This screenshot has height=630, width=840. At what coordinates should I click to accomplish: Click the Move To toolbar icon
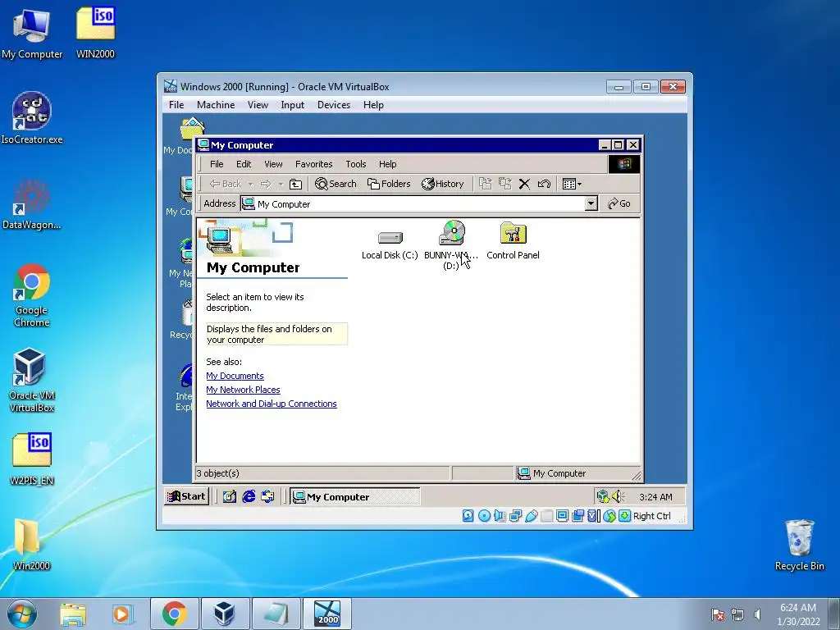[486, 184]
